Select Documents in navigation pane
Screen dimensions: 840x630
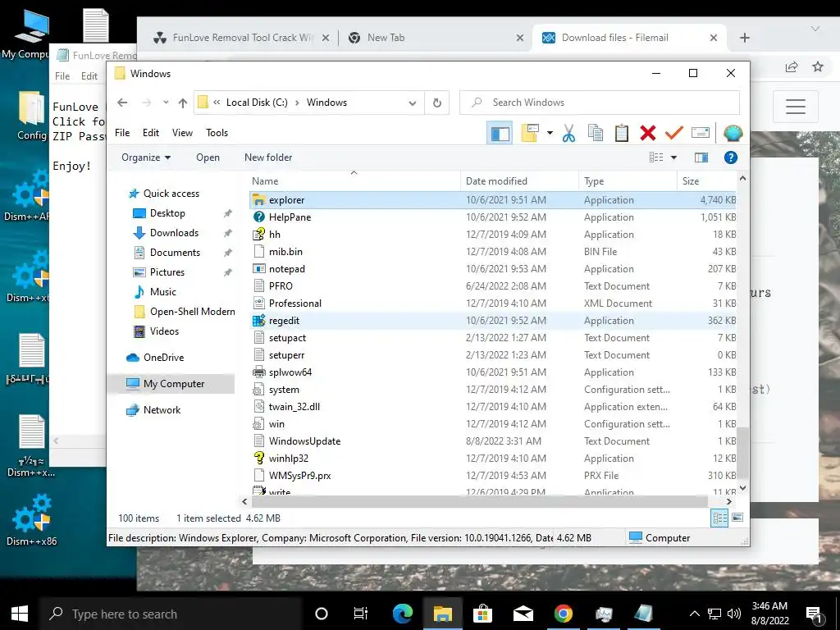tap(175, 253)
